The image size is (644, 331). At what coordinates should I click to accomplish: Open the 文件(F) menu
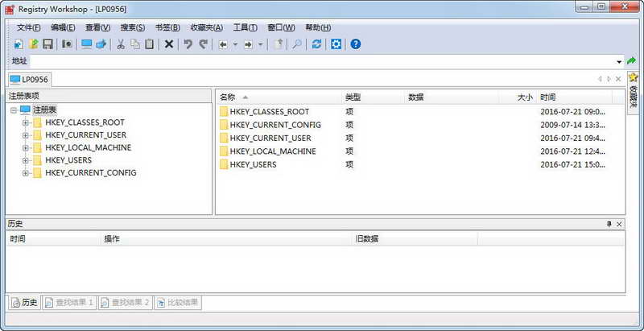(x=29, y=27)
